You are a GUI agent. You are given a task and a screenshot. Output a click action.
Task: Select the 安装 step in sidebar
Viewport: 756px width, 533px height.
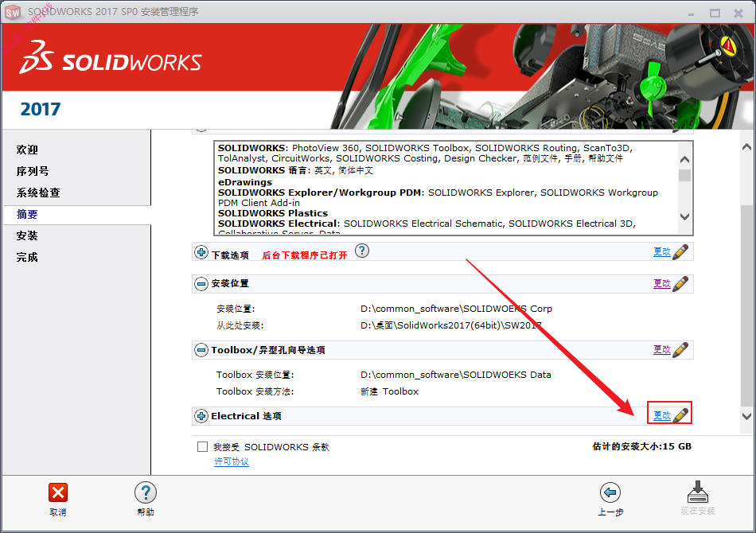[28, 235]
